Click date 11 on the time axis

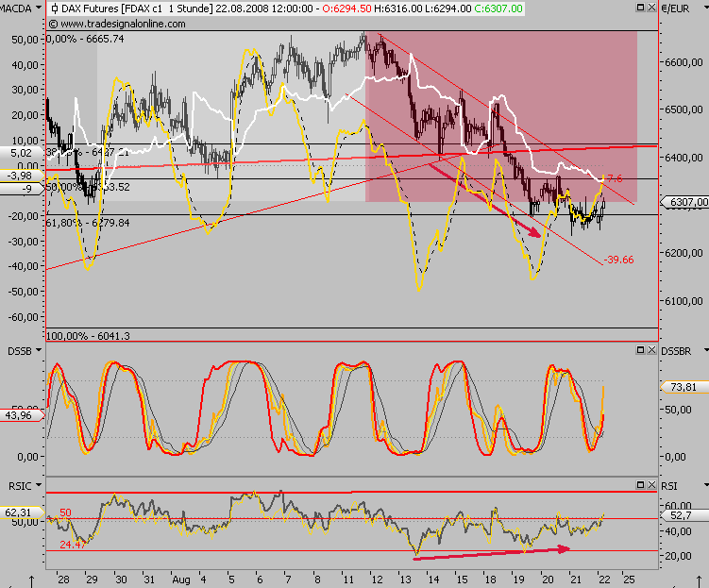[x=347, y=580]
